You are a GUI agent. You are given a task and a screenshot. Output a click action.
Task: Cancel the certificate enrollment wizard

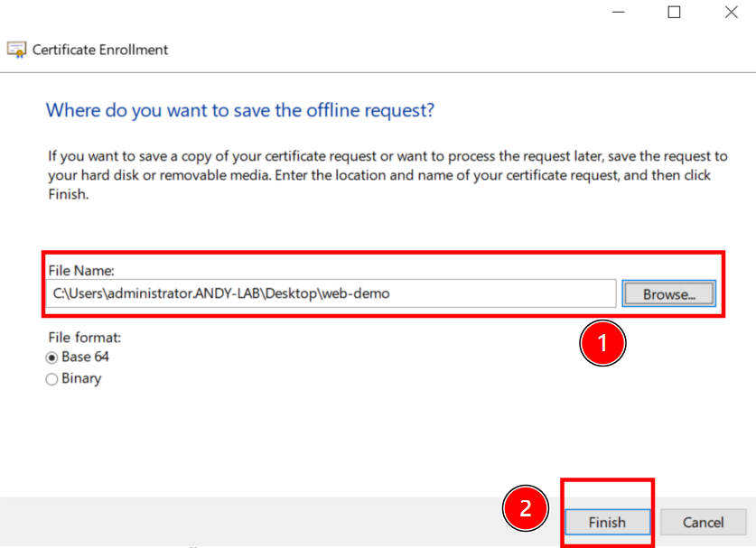pyautogui.click(x=703, y=522)
